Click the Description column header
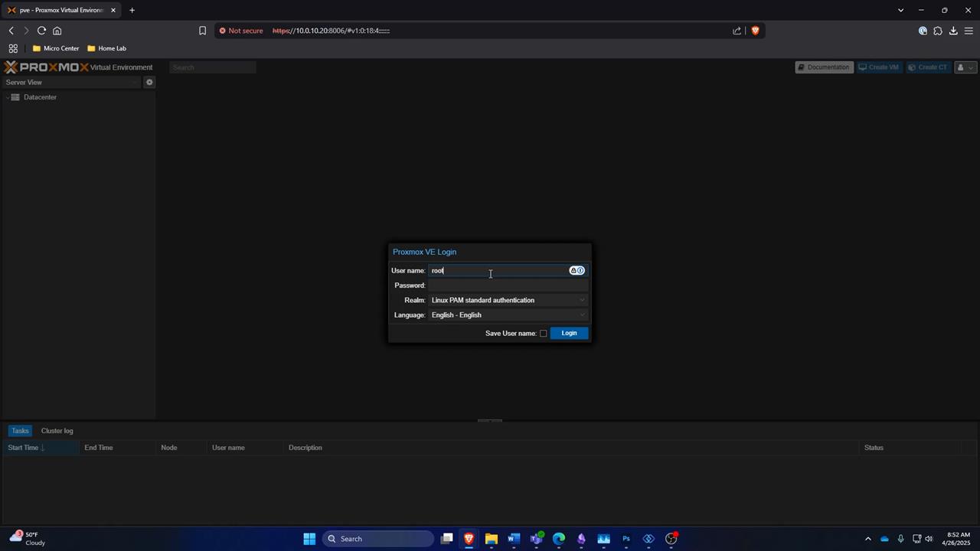This screenshot has height=551, width=980. pyautogui.click(x=571, y=448)
